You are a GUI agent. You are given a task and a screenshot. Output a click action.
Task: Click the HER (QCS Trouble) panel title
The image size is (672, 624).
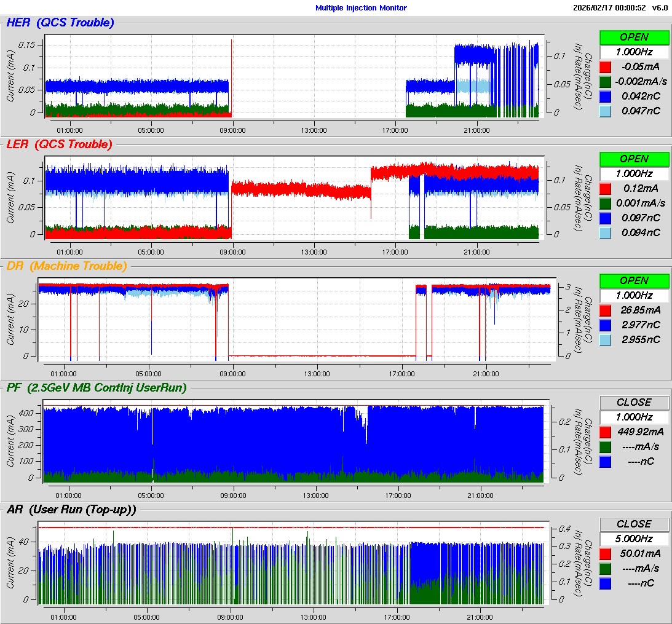[x=60, y=23]
